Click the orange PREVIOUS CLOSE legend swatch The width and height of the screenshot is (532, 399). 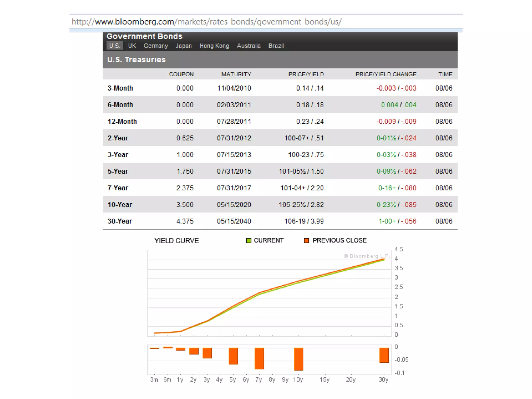tap(307, 241)
